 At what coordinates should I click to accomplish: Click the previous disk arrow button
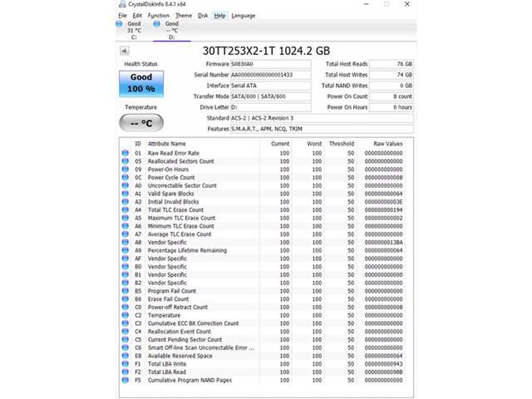pos(125,51)
